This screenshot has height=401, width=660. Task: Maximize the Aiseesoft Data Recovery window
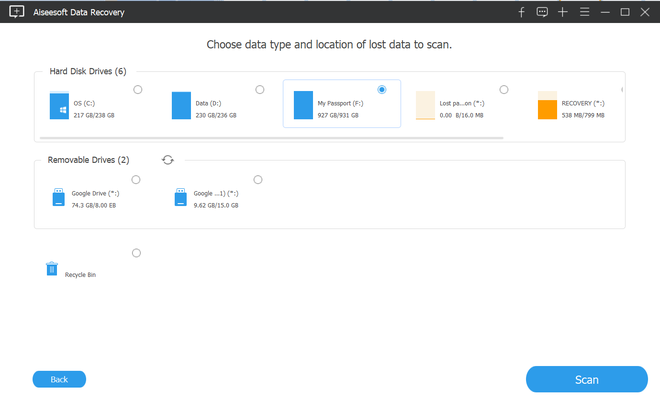point(625,12)
